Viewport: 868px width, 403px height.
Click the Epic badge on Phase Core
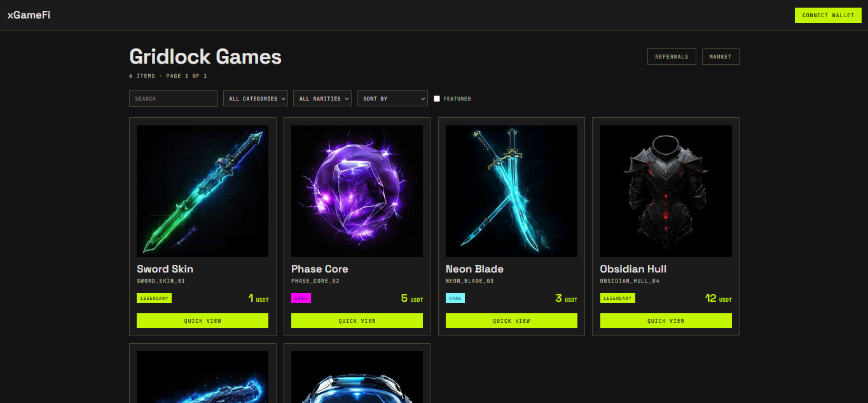pyautogui.click(x=301, y=298)
